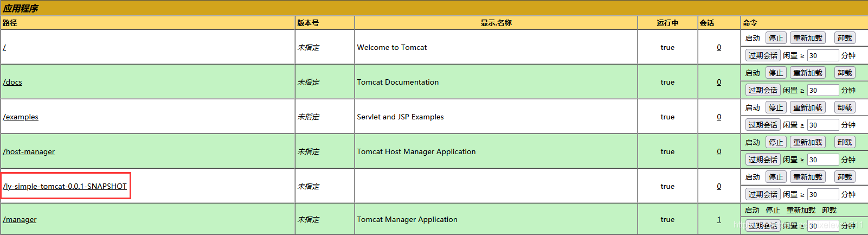Select the 命令 column header
This screenshot has width=868, height=235.
point(750,23)
